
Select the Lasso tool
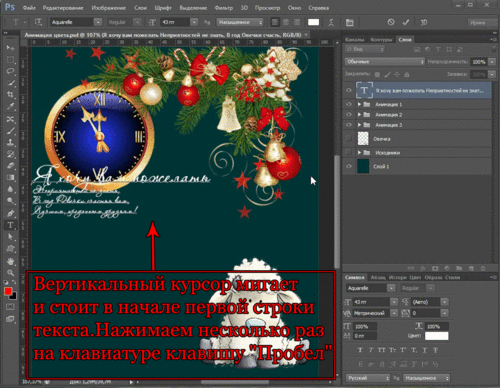10,71
